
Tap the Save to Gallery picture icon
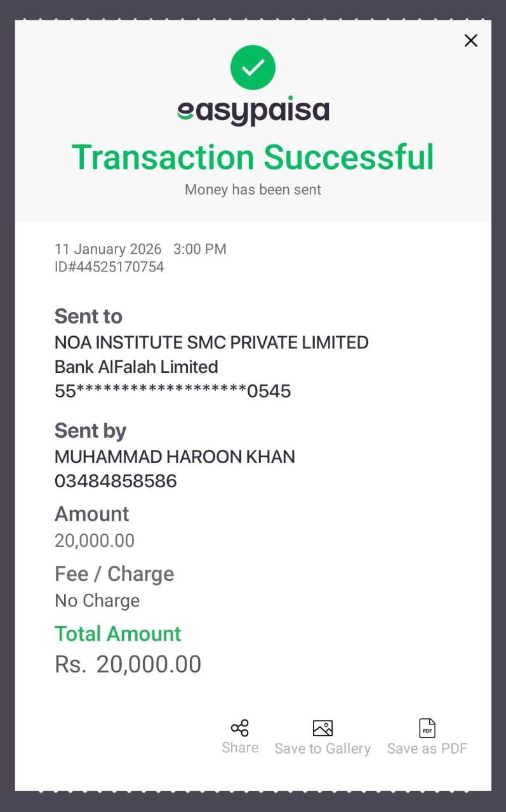323,728
